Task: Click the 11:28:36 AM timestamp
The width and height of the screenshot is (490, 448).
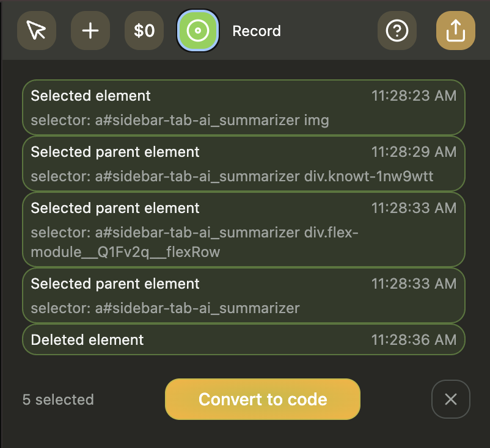Action: tap(414, 340)
